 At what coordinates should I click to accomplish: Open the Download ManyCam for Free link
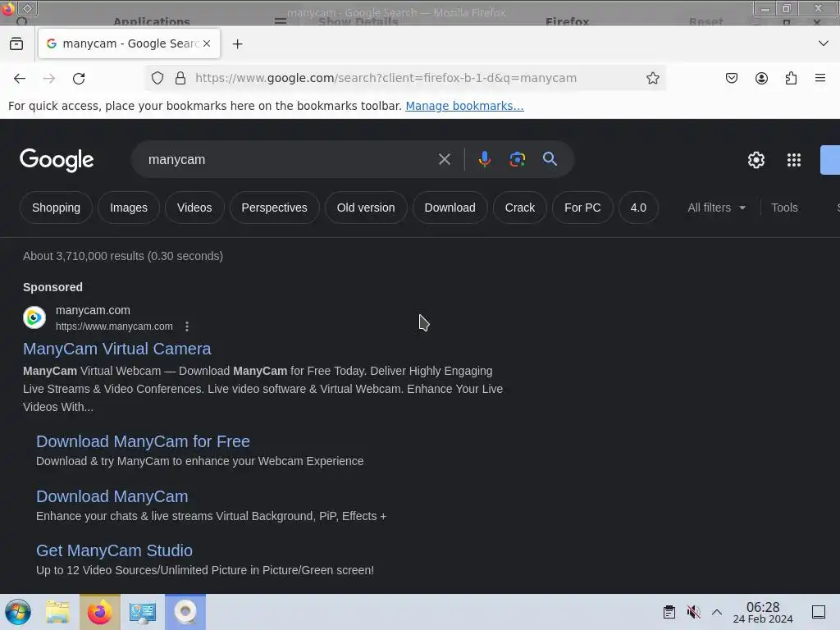(143, 441)
